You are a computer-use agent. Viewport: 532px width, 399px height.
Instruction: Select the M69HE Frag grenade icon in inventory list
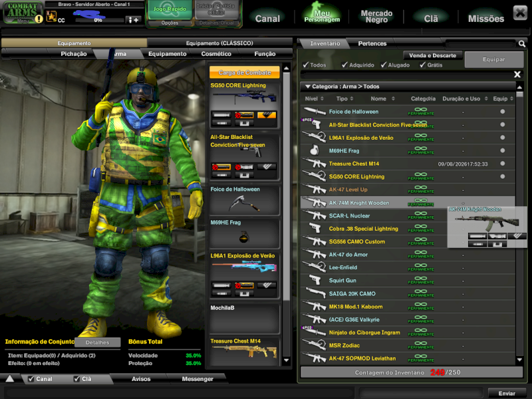315,150
